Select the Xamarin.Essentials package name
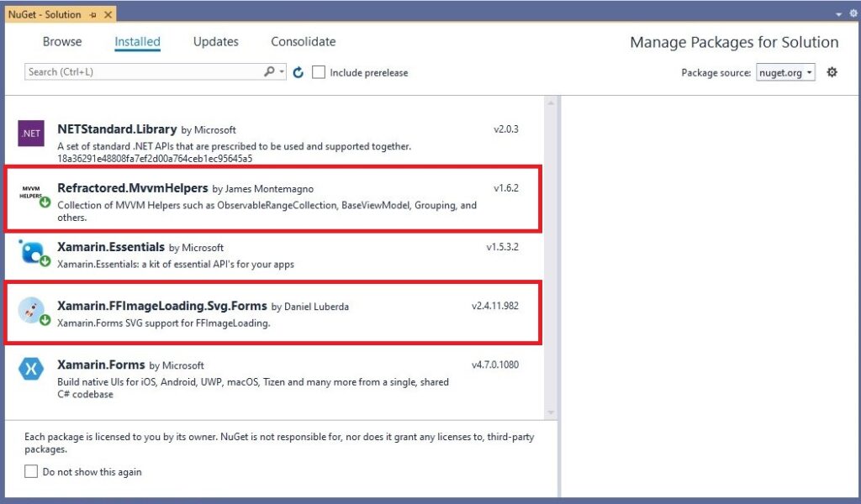 click(x=111, y=247)
